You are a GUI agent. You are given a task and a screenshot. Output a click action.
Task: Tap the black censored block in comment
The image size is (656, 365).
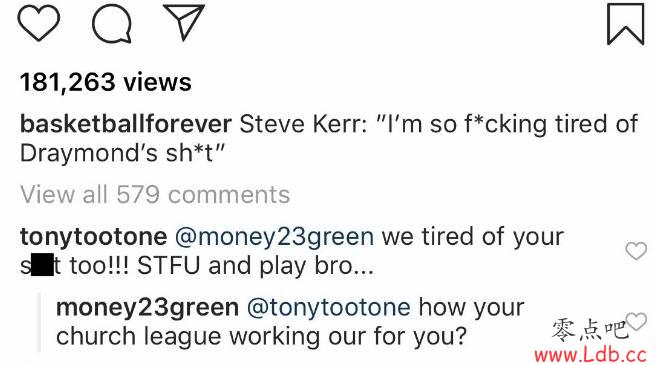click(42, 265)
